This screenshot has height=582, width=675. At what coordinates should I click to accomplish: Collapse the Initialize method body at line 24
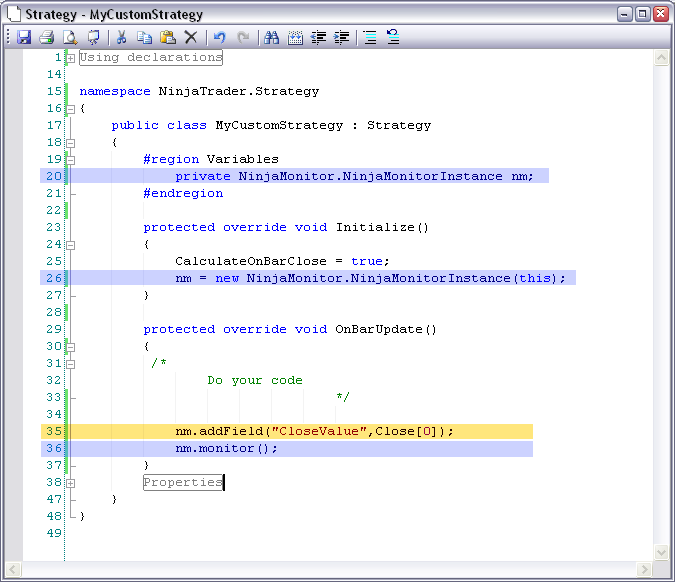[x=71, y=245]
